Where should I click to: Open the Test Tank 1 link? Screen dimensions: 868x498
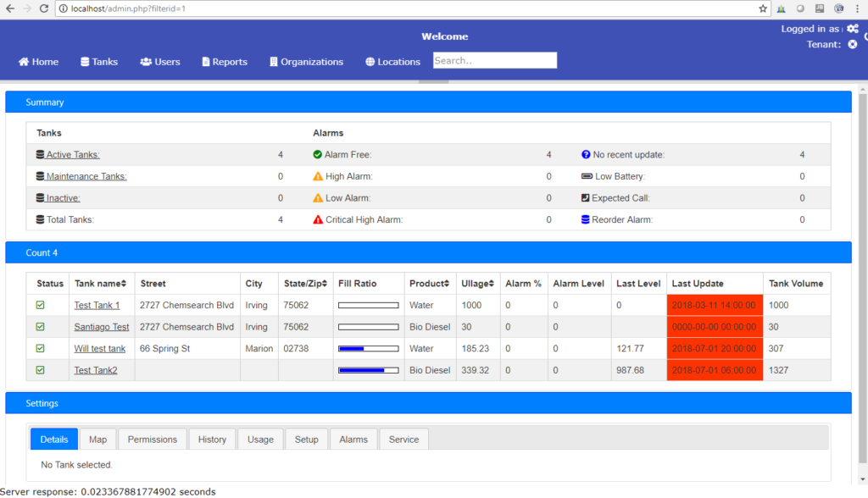[x=97, y=305]
